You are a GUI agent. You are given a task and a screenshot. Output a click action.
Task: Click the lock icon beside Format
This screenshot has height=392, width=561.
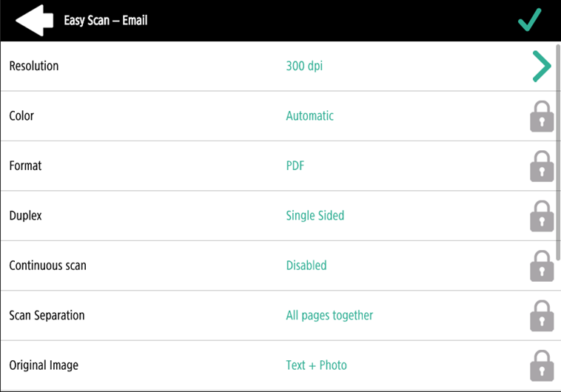pyautogui.click(x=542, y=166)
